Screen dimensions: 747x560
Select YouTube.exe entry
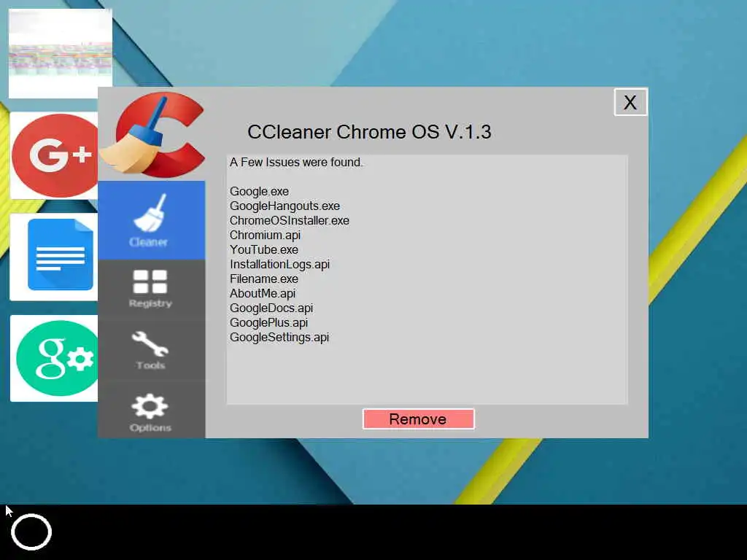pos(264,249)
